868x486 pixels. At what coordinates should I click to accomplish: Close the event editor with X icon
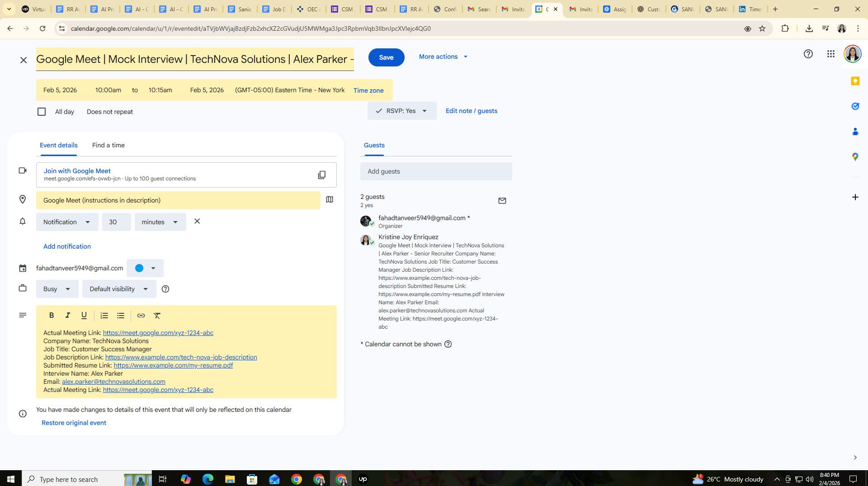24,60
